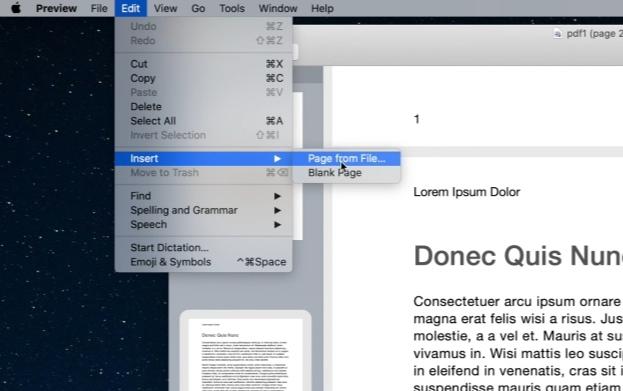Click the line starting with Consectetuer arcu
Screen dimensions: 623x391
tap(518, 301)
